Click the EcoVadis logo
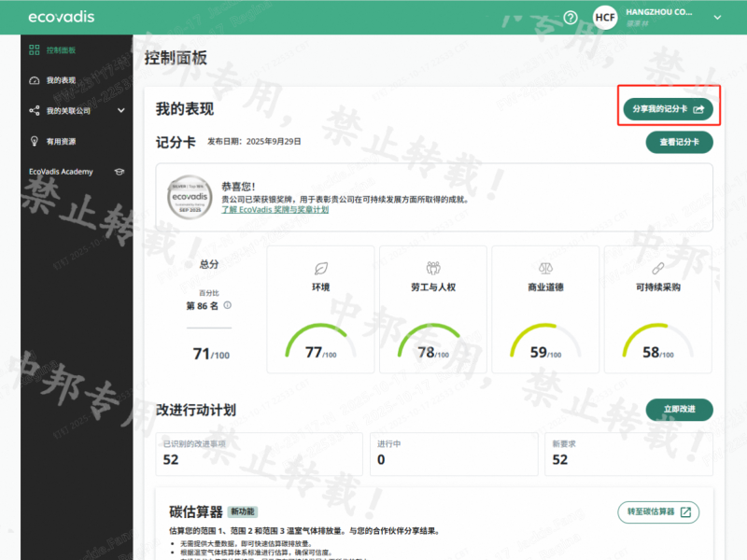The image size is (747, 560). [x=62, y=17]
